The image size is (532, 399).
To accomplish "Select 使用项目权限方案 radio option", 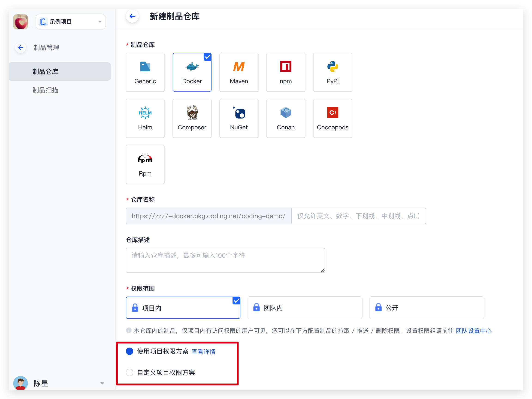I will [129, 351].
